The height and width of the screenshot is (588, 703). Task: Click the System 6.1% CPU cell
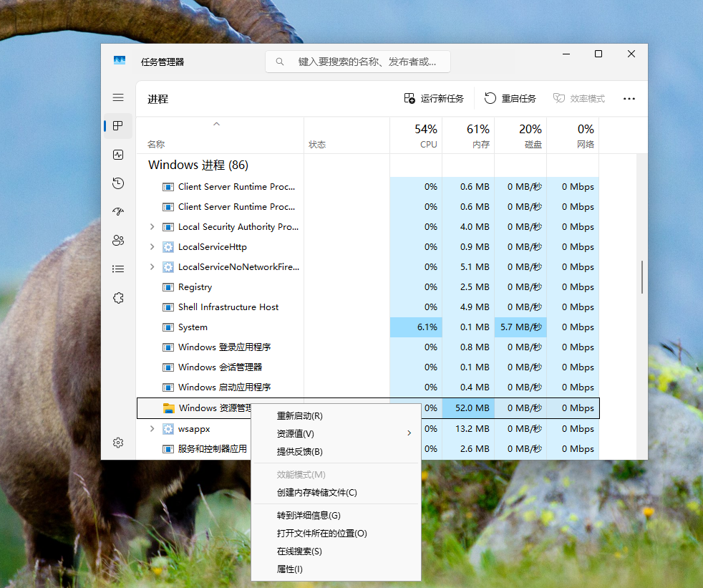(x=416, y=327)
